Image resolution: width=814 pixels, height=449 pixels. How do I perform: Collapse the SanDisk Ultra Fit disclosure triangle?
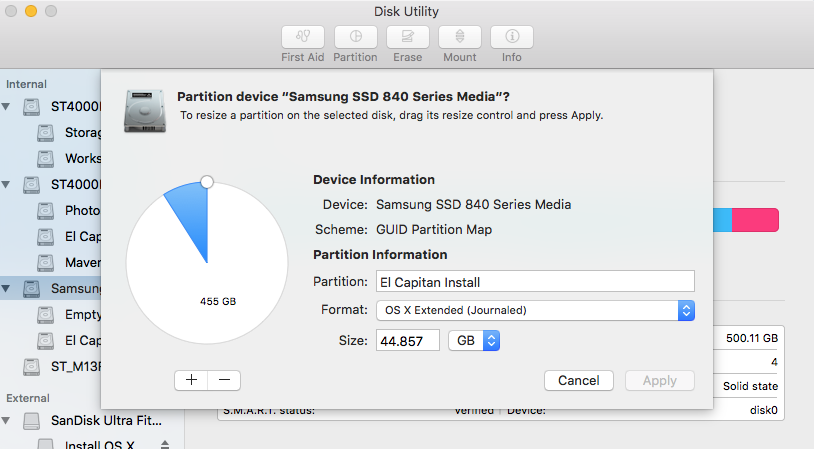pyautogui.click(x=6, y=420)
